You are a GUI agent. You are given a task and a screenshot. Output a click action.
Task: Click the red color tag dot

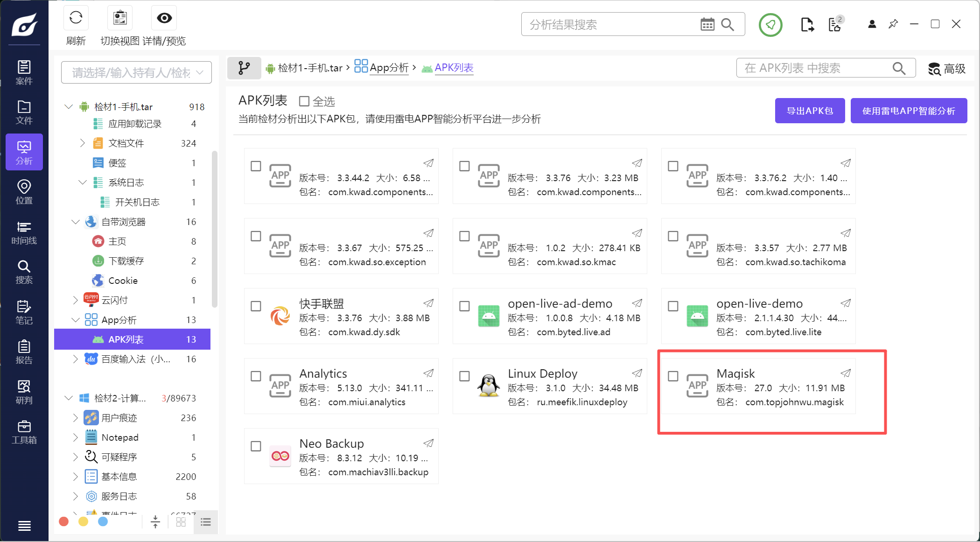[x=64, y=521]
